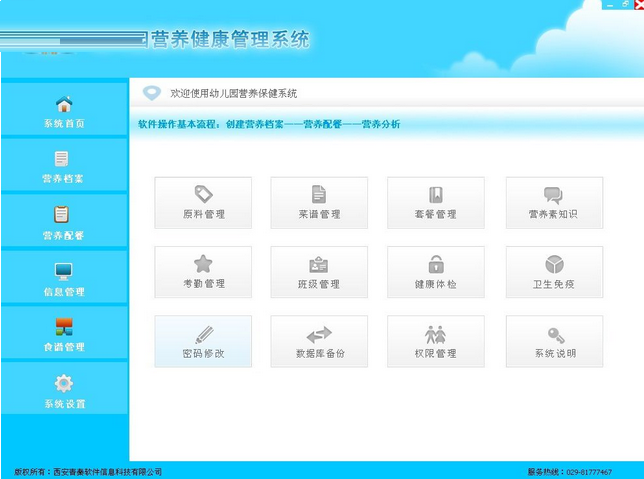Click the star icon for 考勤管理
The height and width of the screenshot is (479, 644).
click(203, 264)
